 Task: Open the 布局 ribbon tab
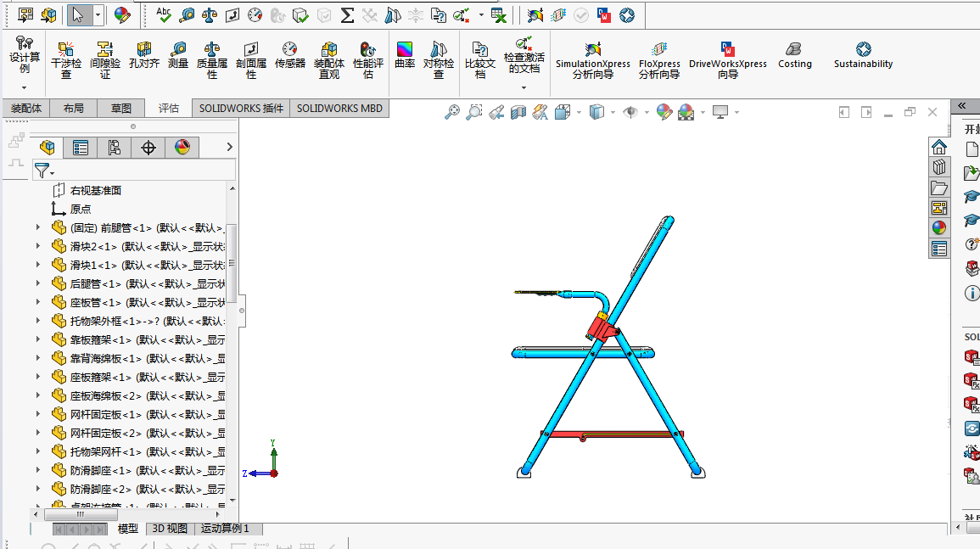[74, 108]
